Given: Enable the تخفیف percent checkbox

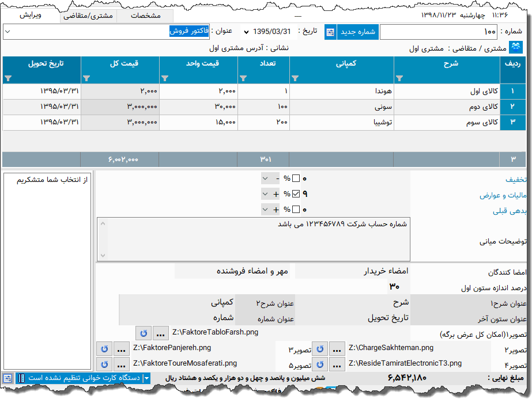Looking at the screenshot, I should [296, 178].
